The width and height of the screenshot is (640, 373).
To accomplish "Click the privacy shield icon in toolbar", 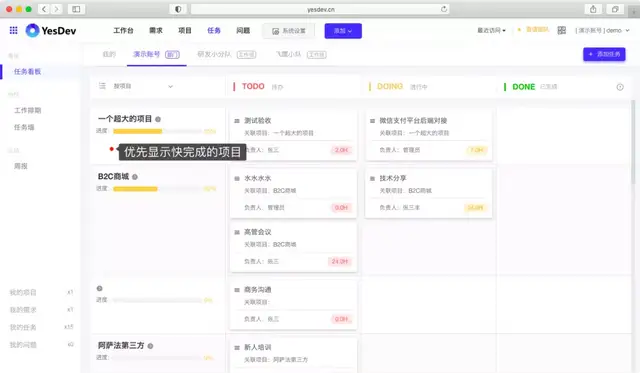I will (178, 9).
